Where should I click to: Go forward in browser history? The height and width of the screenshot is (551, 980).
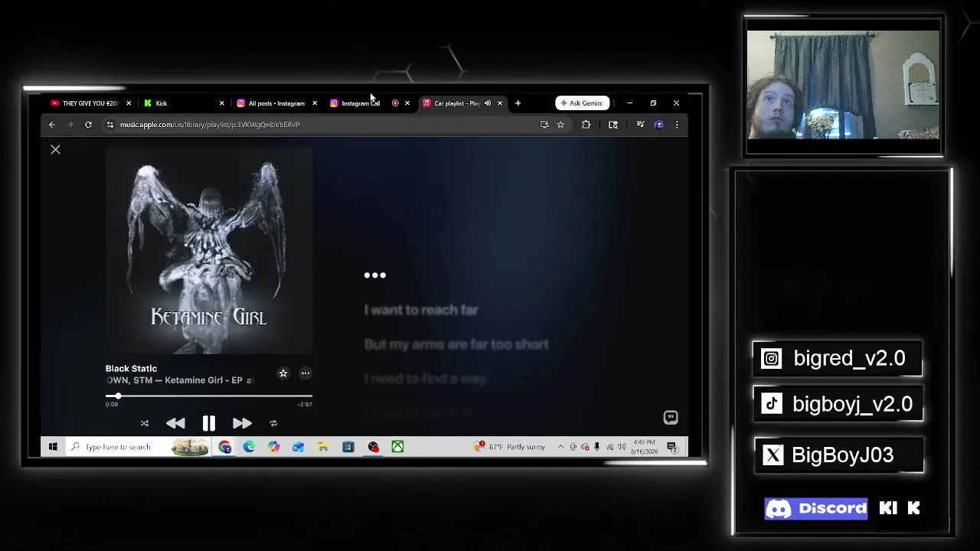pyautogui.click(x=70, y=125)
